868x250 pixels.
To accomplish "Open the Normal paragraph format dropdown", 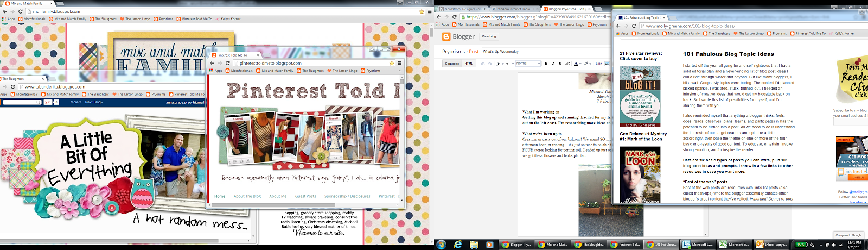I will (528, 64).
